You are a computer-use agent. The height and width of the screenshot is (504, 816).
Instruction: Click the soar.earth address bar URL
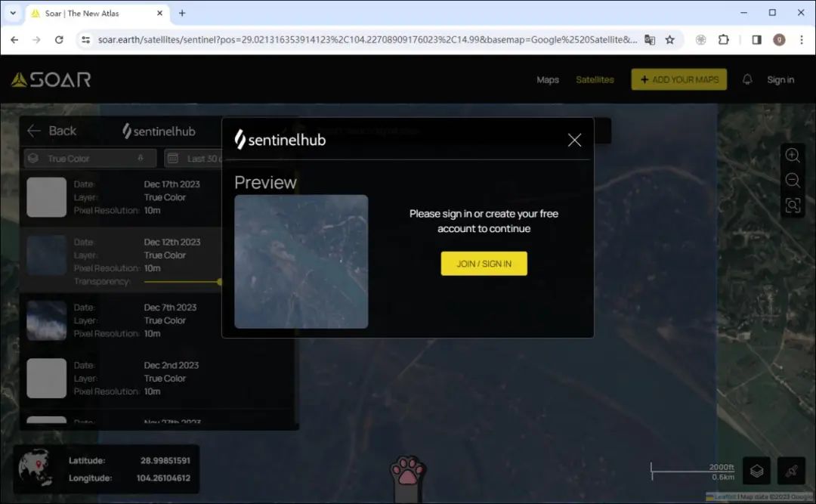click(367, 39)
